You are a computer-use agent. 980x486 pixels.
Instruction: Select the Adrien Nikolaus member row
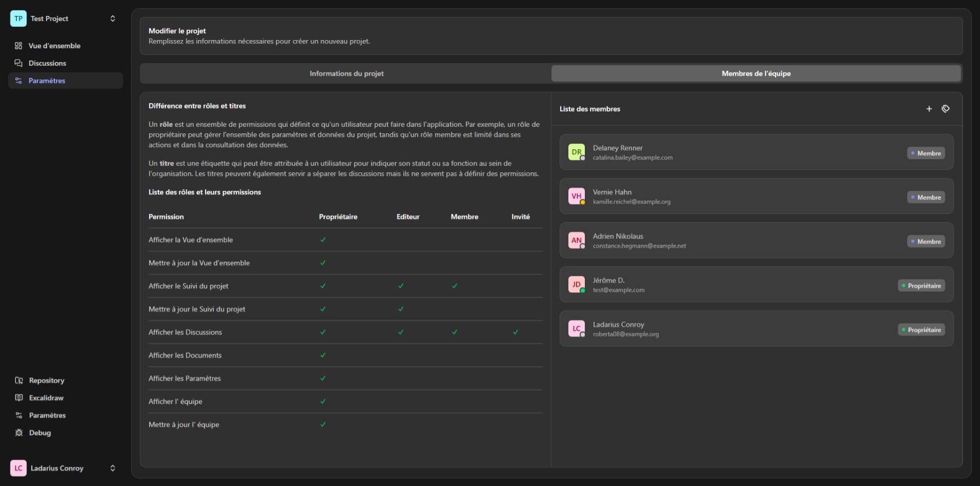[756, 241]
